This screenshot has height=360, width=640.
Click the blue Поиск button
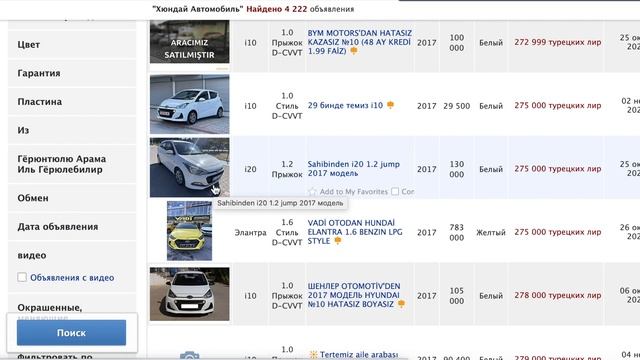[x=71, y=333]
